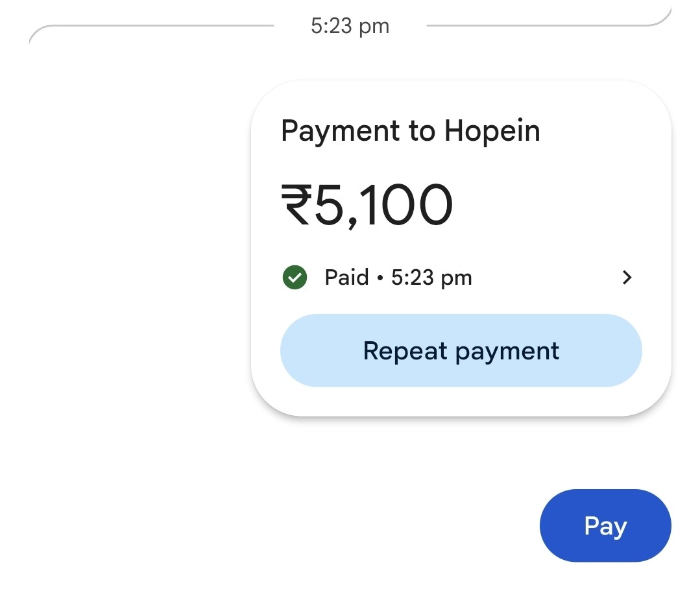
Task: Open payment details via chevron arrow
Action: (627, 277)
